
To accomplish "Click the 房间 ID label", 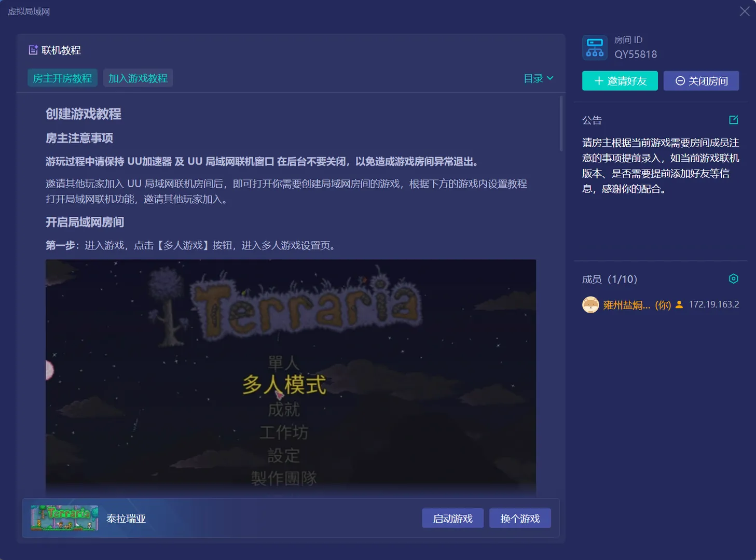I will click(628, 40).
